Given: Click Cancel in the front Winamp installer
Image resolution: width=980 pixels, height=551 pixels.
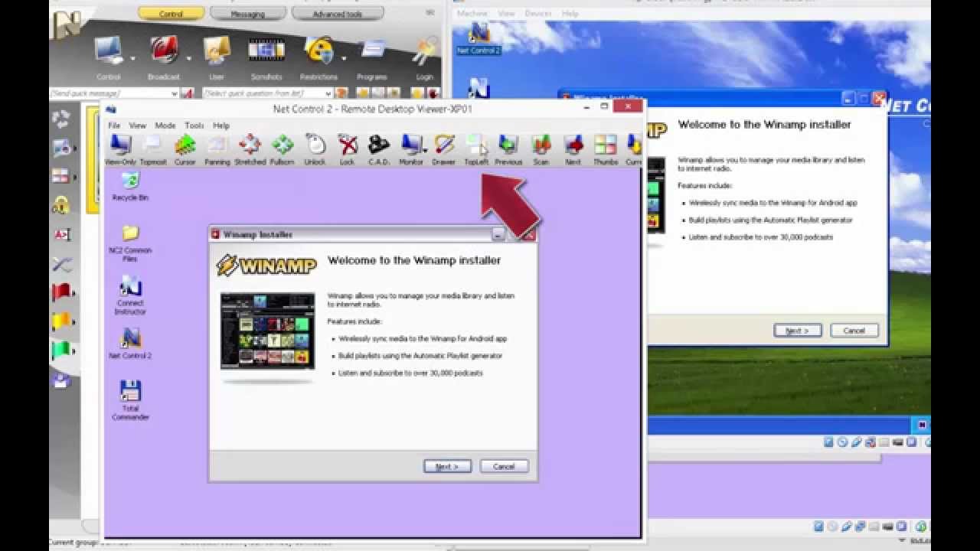Looking at the screenshot, I should [x=504, y=466].
